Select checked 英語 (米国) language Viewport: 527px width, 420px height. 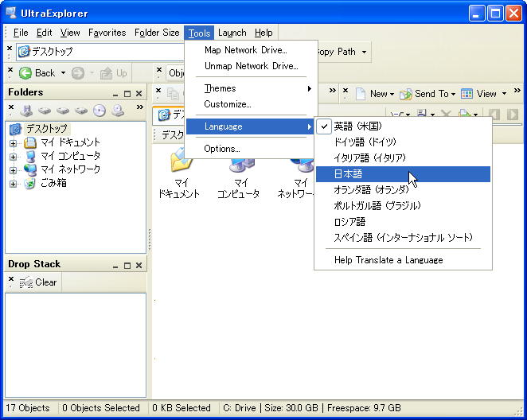pyautogui.click(x=403, y=126)
